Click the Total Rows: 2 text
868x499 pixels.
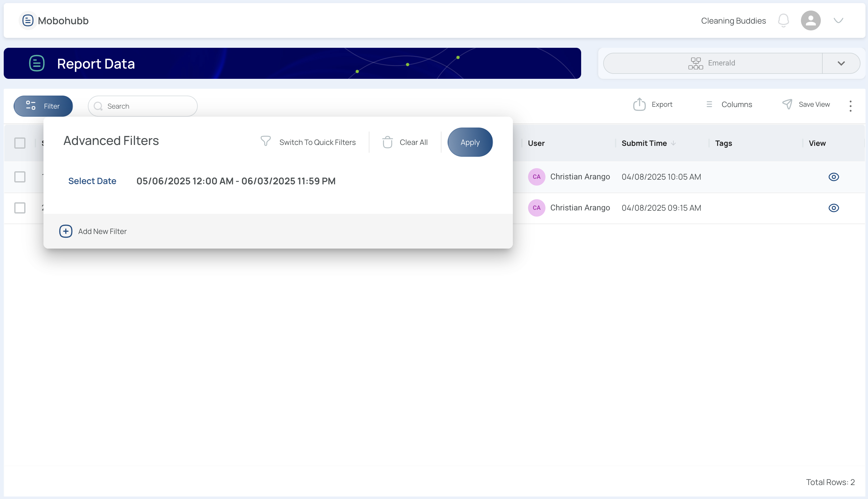pyautogui.click(x=830, y=482)
